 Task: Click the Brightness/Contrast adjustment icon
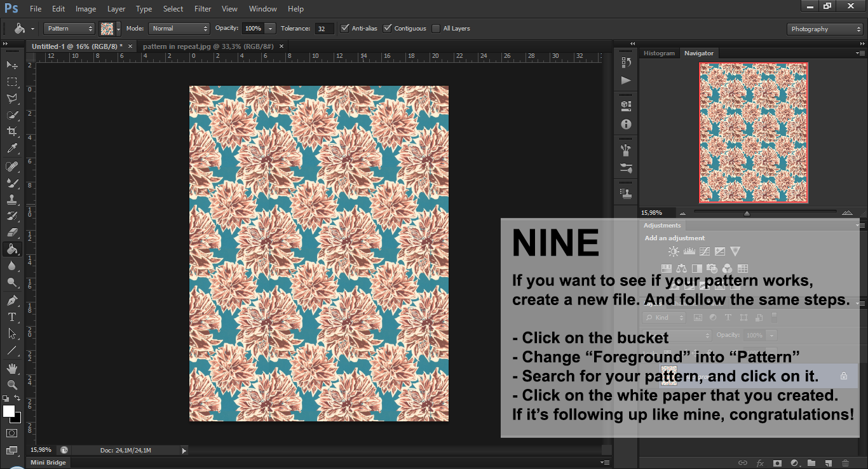pyautogui.click(x=673, y=252)
